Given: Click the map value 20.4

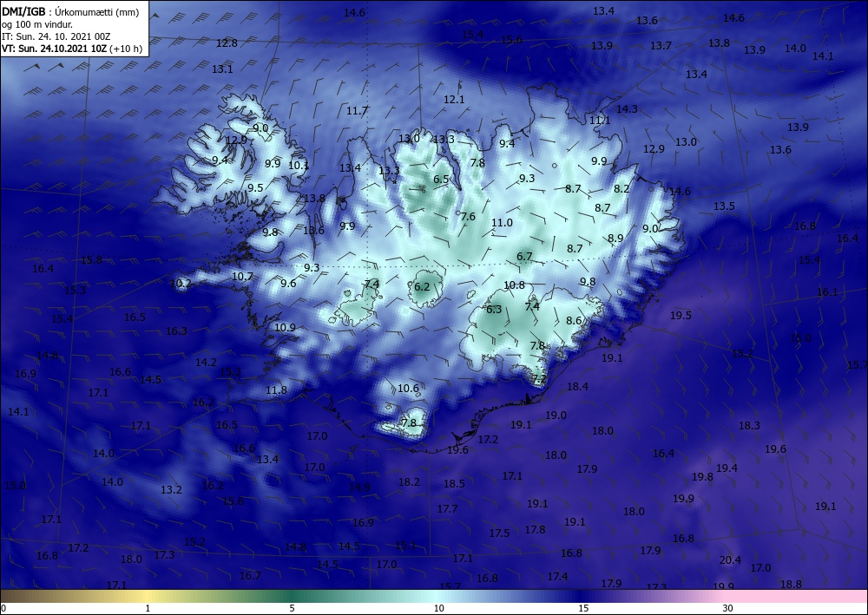Looking at the screenshot, I should pos(730,559).
